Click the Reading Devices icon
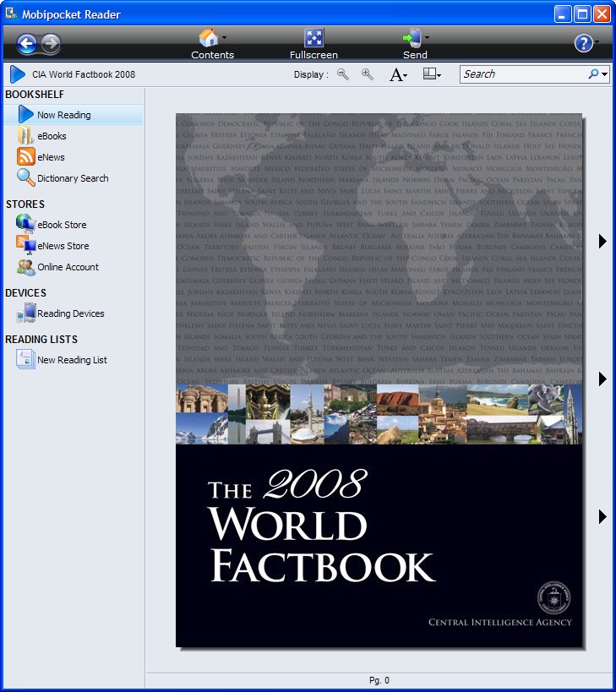 [x=26, y=313]
